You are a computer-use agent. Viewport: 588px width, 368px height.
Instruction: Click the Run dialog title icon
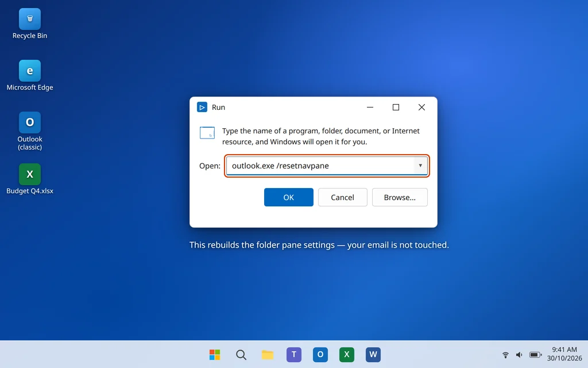(x=202, y=107)
